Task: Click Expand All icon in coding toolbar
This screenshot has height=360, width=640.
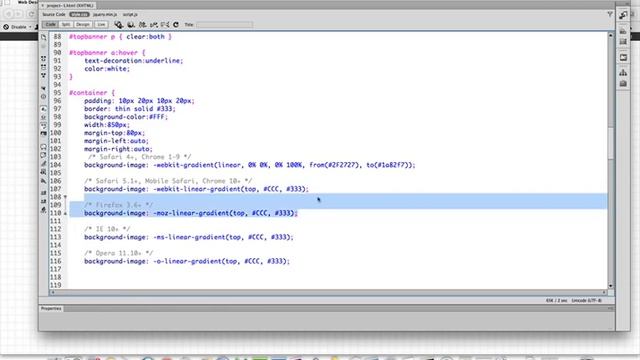Action: [44, 76]
